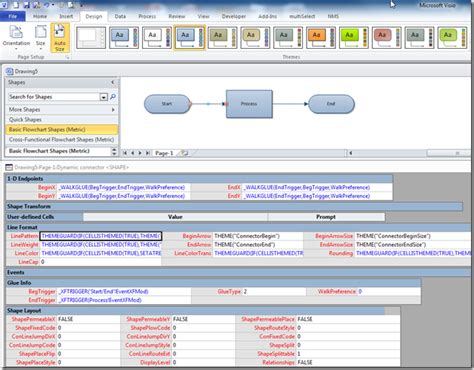Select the Relationships FALSE cell

coord(348,362)
